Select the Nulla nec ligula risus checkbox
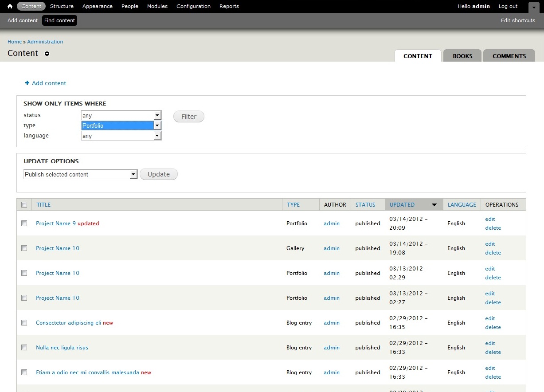This screenshot has height=392, width=544. point(24,348)
